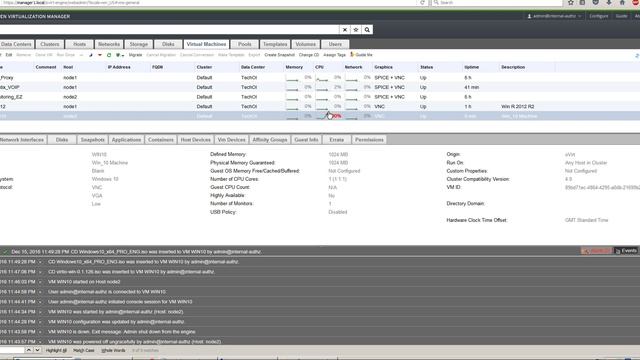The width and height of the screenshot is (640, 360).
Task: Open the browser downloads arrow icon
Action: click(609, 2)
